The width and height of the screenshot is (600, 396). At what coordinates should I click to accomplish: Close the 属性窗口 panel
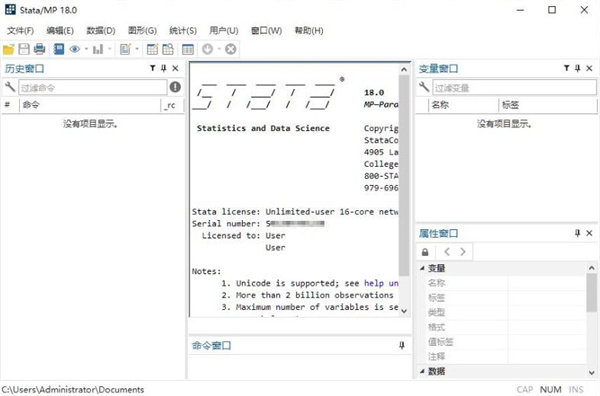(589, 233)
